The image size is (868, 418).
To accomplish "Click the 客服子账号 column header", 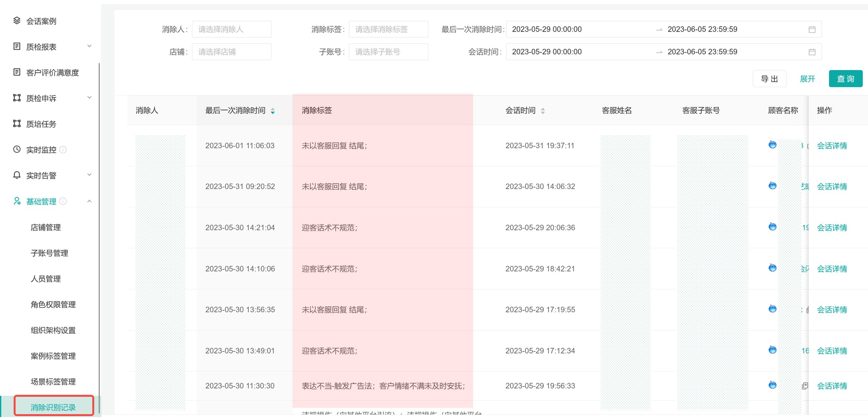I will tap(701, 110).
